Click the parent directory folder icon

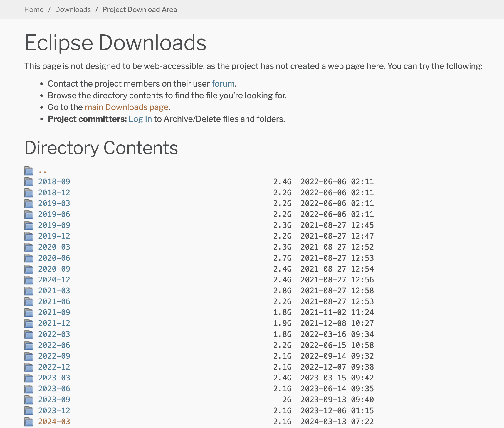click(29, 171)
